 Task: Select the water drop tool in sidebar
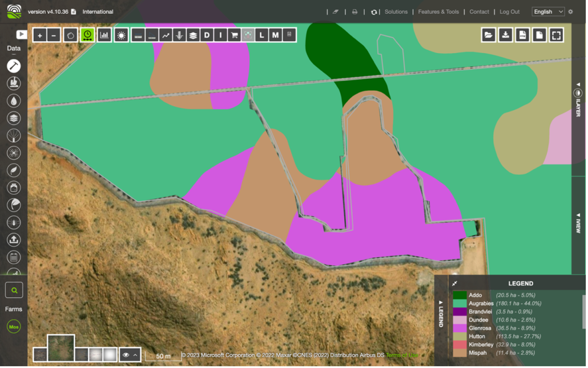pyautogui.click(x=14, y=101)
